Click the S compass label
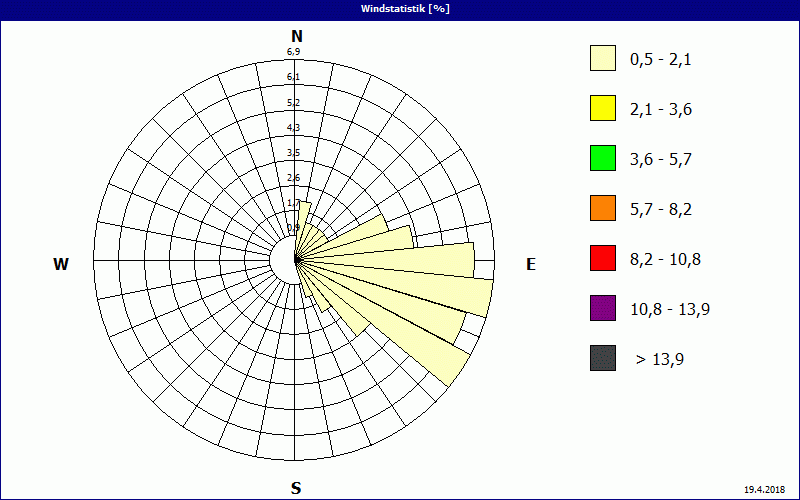Screen dimensions: 800x500 (296, 488)
